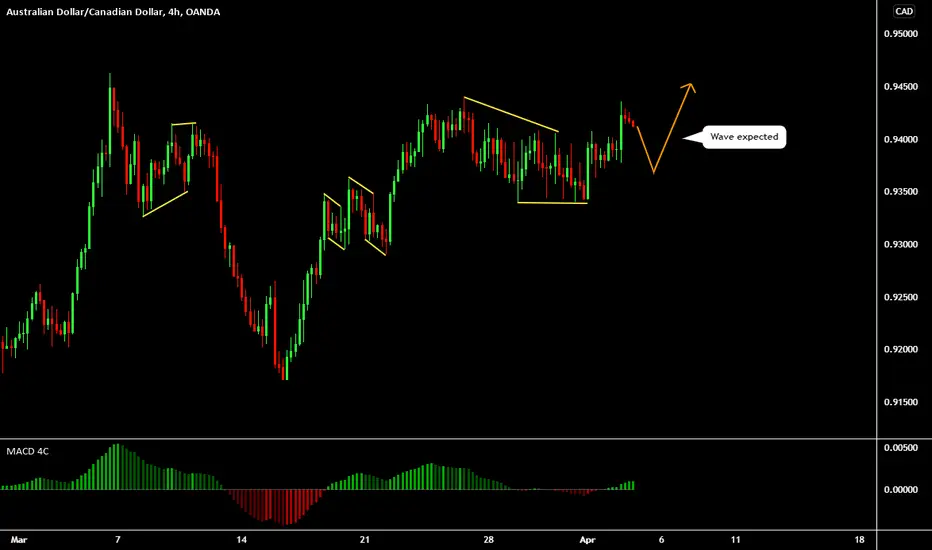The height and width of the screenshot is (550, 932).
Task: Click MACD scale value 0.00000
Action: point(900,489)
